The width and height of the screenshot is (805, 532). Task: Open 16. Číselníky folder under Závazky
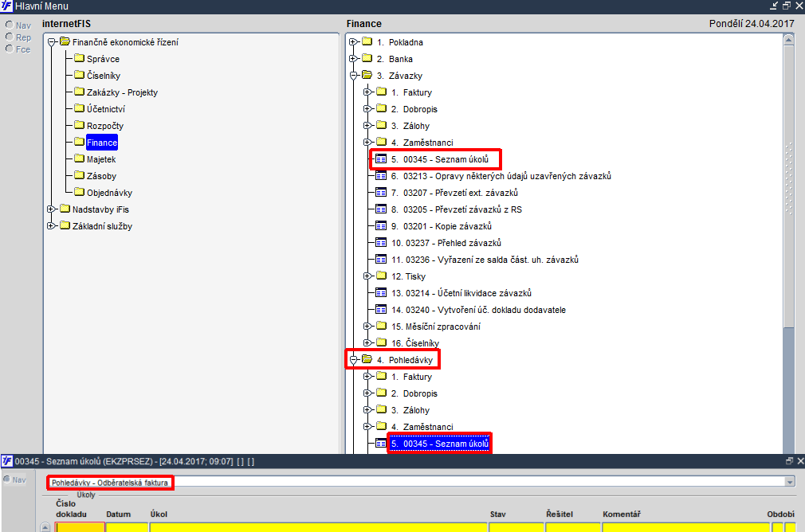[414, 343]
